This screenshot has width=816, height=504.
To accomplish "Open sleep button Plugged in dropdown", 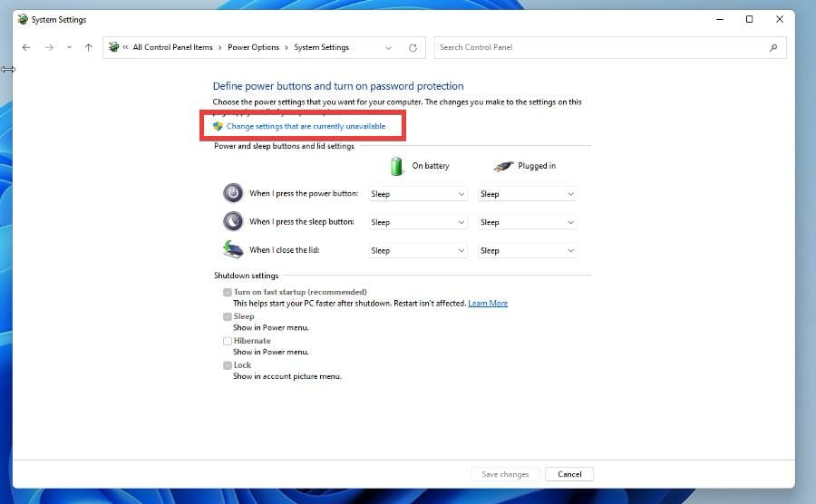I will [527, 222].
